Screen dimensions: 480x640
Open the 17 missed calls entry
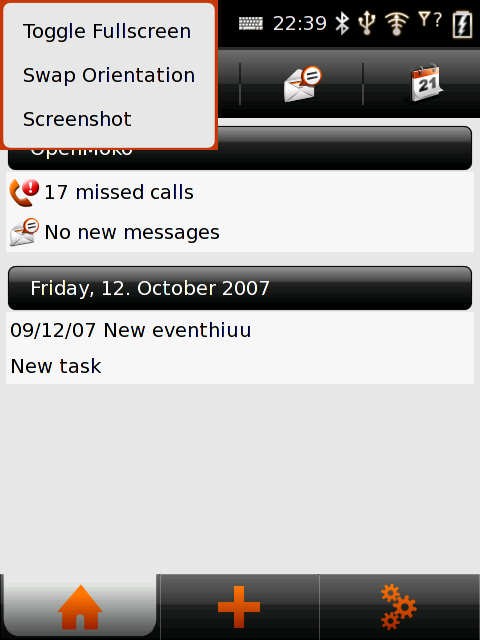(240, 192)
